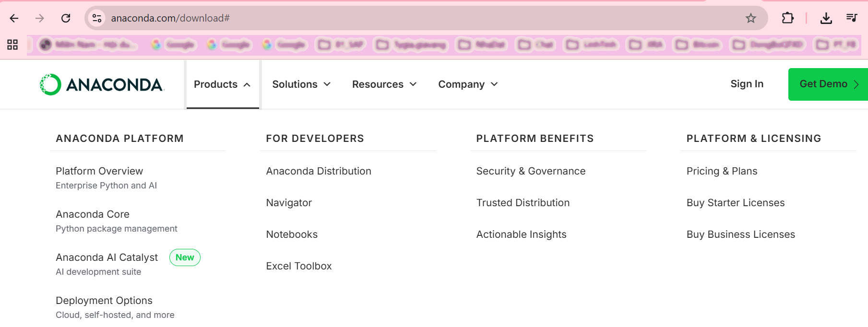Expand the Solutions menu
The width and height of the screenshot is (868, 327).
click(x=302, y=84)
